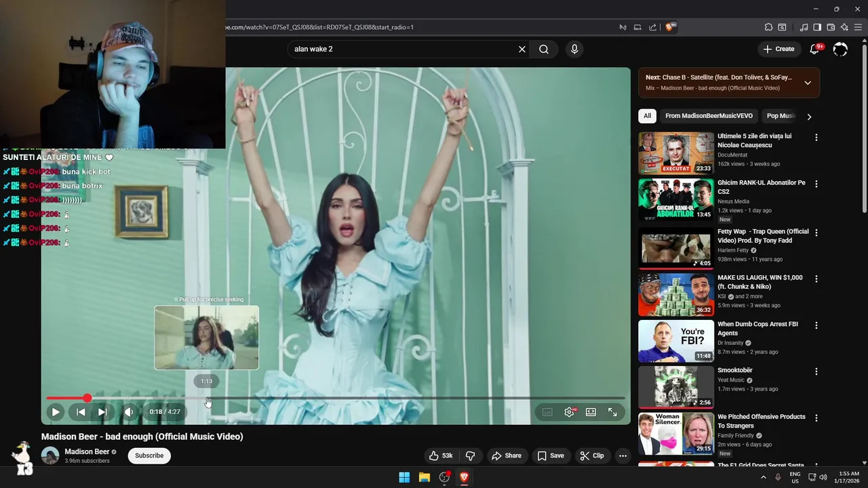868x488 pixels.
Task: Click browser share-page icon in address bar
Action: pos(652,27)
